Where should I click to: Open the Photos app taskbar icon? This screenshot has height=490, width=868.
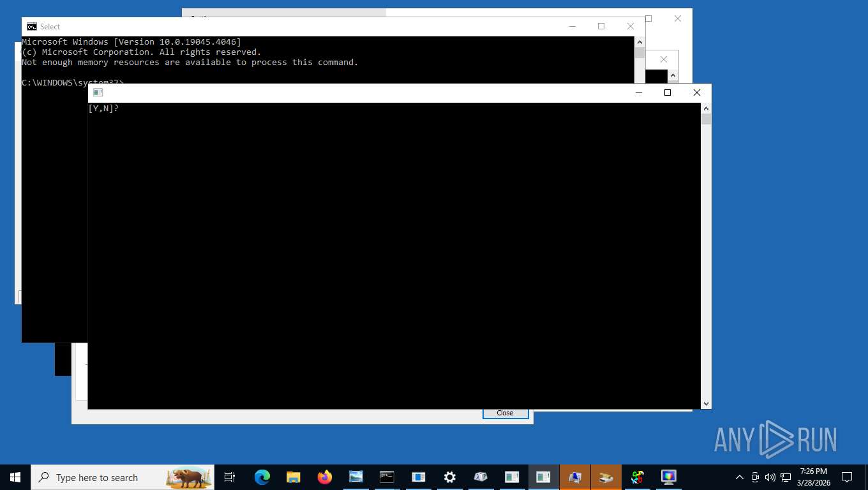(x=355, y=477)
